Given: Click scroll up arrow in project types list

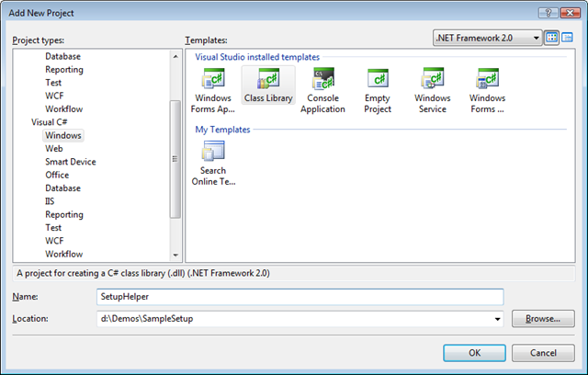Looking at the screenshot, I should [x=175, y=57].
